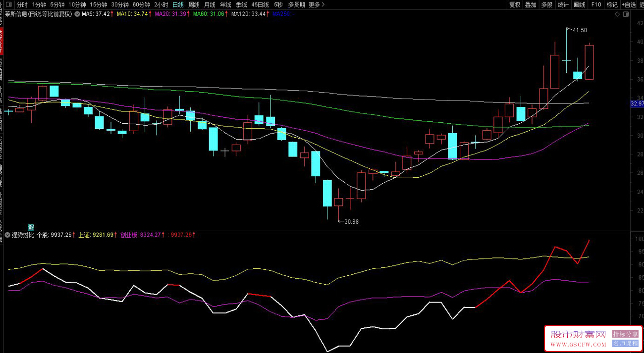Screen dimensions: 644x353
Task: Click the 标记 mark button
Action: 612,4
